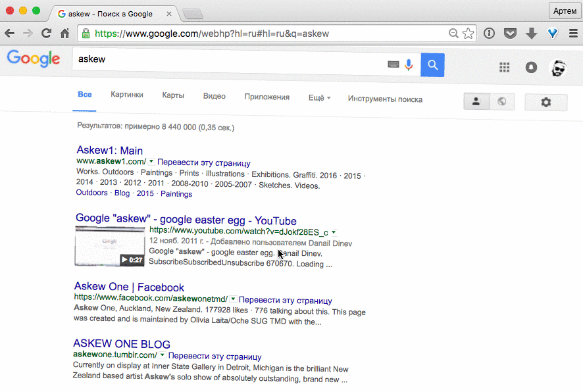Open the Askew One | Facebook result
583x392 pixels.
(129, 287)
